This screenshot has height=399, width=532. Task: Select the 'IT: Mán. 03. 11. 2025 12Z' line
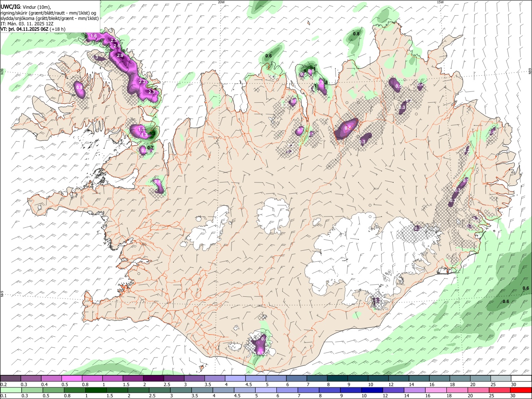tap(27, 24)
